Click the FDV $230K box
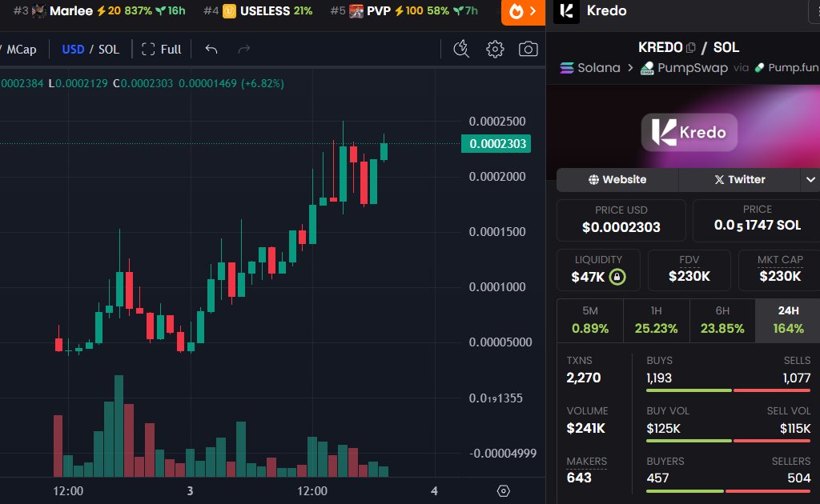Image resolution: width=820 pixels, height=504 pixels. (x=689, y=270)
